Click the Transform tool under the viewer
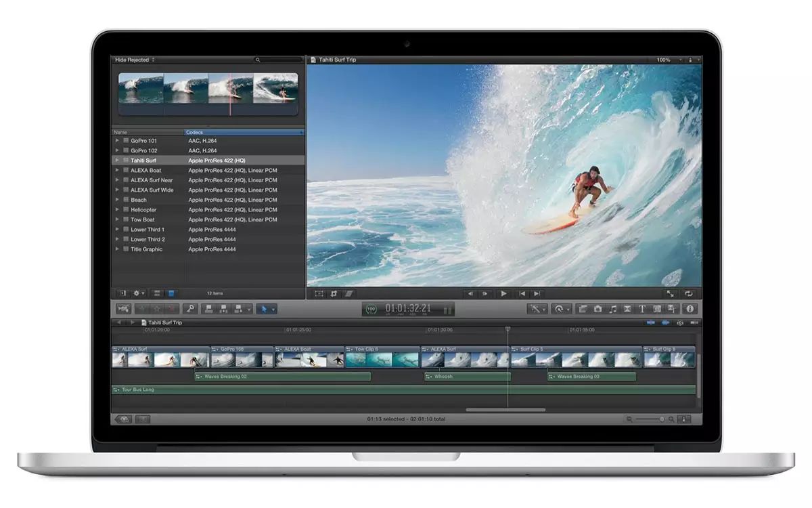 [x=319, y=293]
